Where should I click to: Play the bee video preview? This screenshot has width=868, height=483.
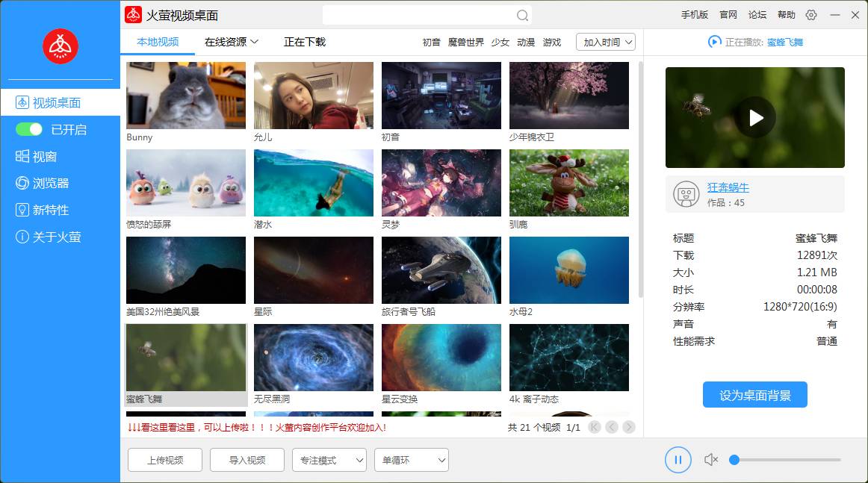pyautogui.click(x=755, y=117)
